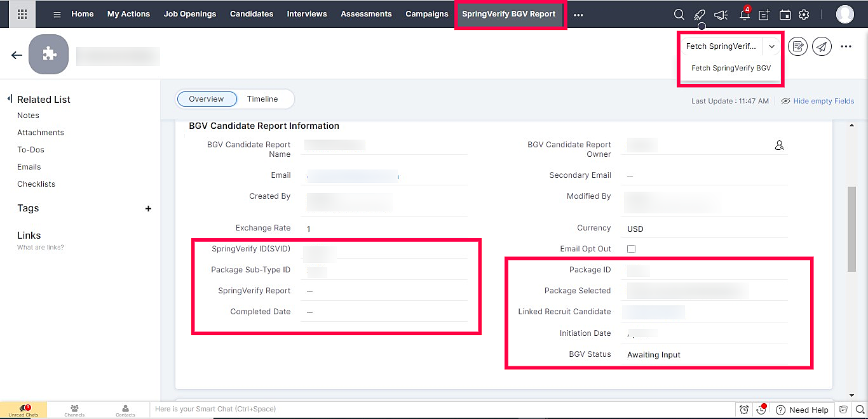Screen dimensions: 868x419
Task: Open the Home tab
Action: pyautogui.click(x=83, y=14)
